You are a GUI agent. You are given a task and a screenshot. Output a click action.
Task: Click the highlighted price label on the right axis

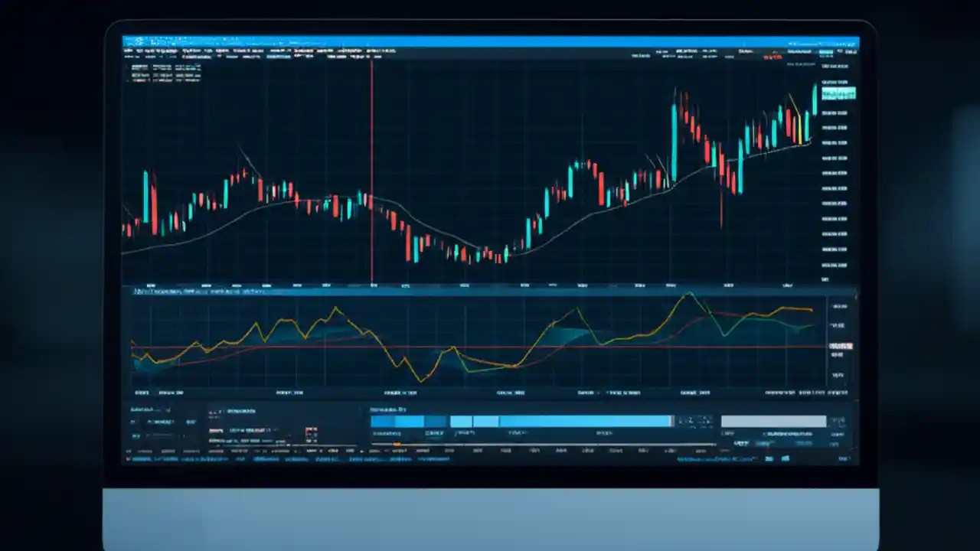pos(838,93)
